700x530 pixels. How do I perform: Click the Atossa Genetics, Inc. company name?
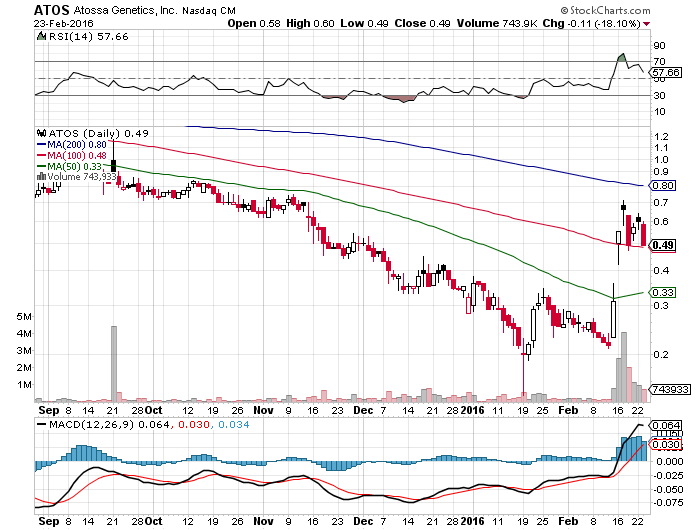125,10
